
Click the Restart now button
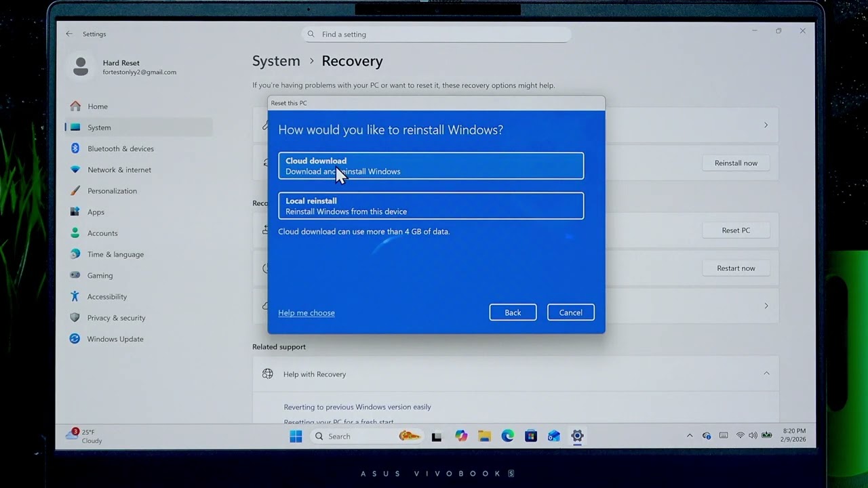click(736, 268)
